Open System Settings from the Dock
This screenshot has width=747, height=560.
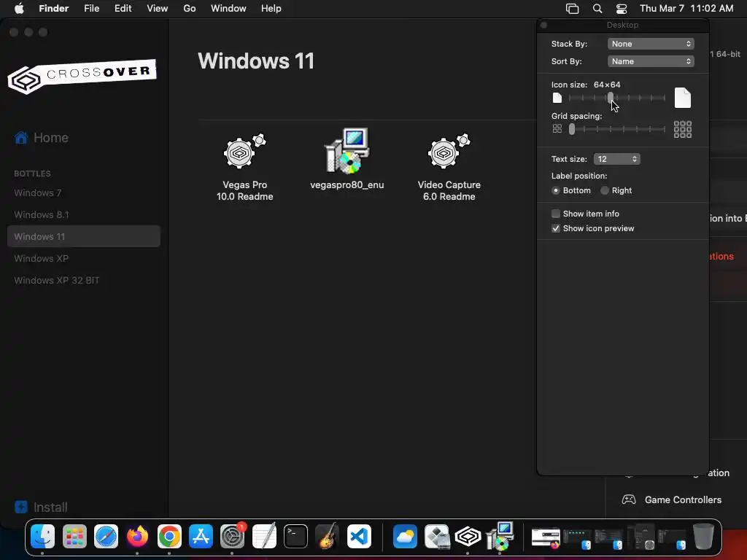(x=233, y=537)
